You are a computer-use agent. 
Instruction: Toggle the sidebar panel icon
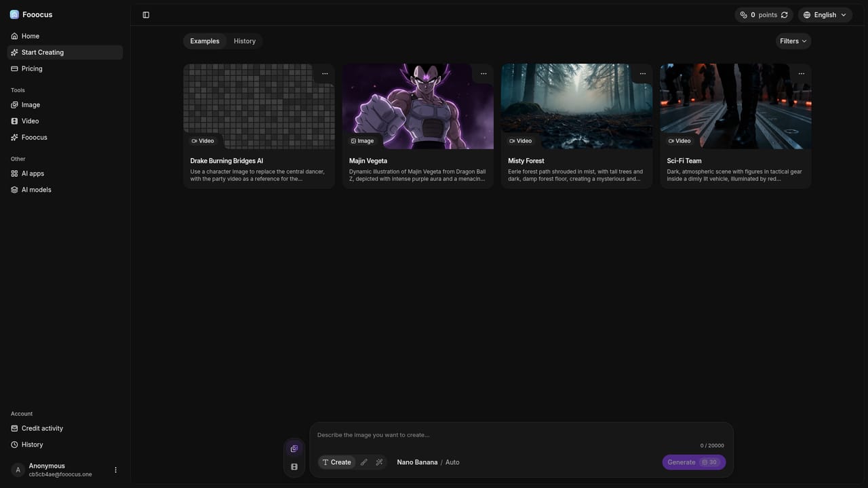pyautogui.click(x=146, y=15)
